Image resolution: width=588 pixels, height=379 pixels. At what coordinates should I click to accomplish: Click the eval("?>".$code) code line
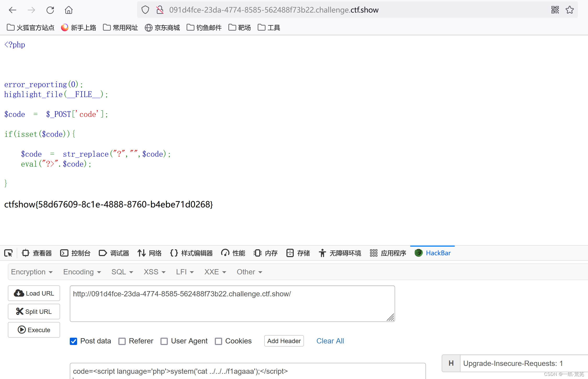coord(56,164)
